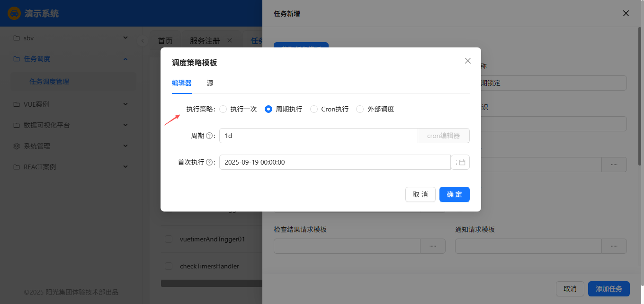Open the 首页 page tab
The height and width of the screenshot is (304, 644).
pos(165,41)
